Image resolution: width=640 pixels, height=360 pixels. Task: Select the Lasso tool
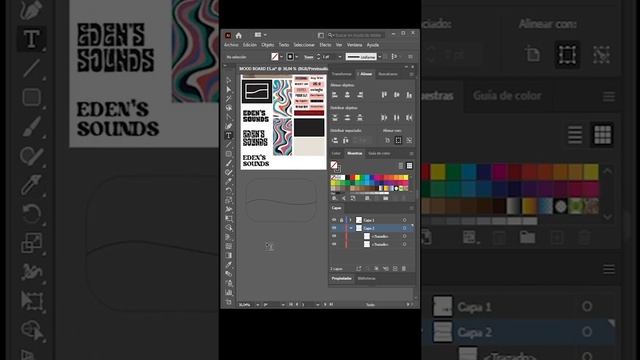coord(229,108)
